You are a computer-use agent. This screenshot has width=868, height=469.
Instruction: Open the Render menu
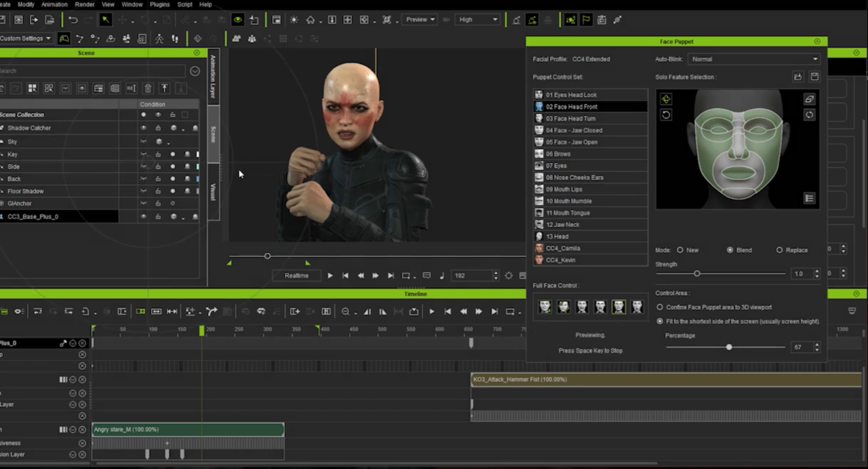(x=85, y=4)
